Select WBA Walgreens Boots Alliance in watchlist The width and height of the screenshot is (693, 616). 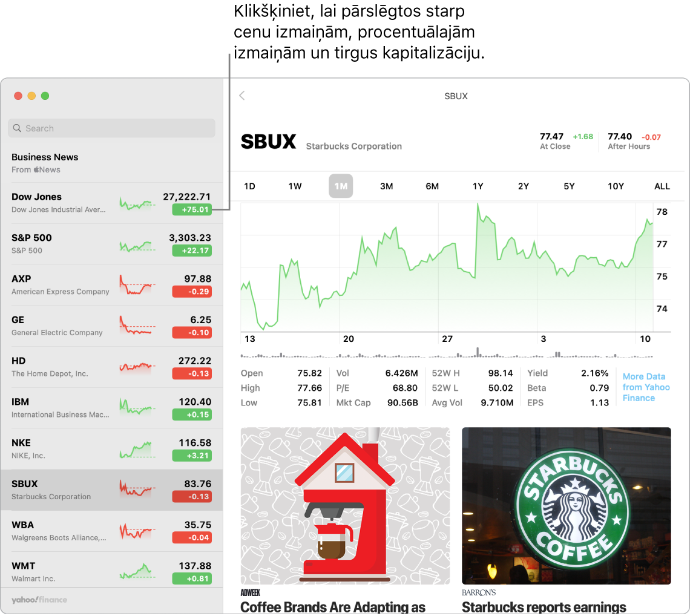pyautogui.click(x=73, y=530)
